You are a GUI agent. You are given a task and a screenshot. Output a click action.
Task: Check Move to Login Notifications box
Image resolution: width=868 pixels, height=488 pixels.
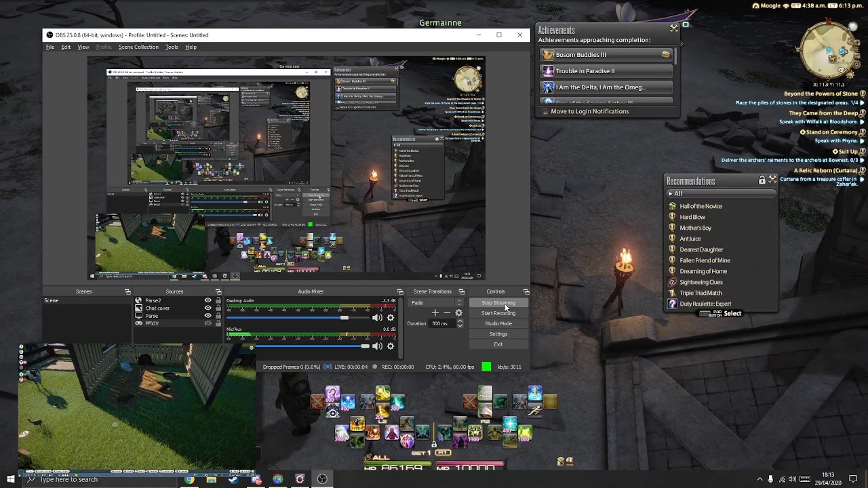[x=544, y=111]
